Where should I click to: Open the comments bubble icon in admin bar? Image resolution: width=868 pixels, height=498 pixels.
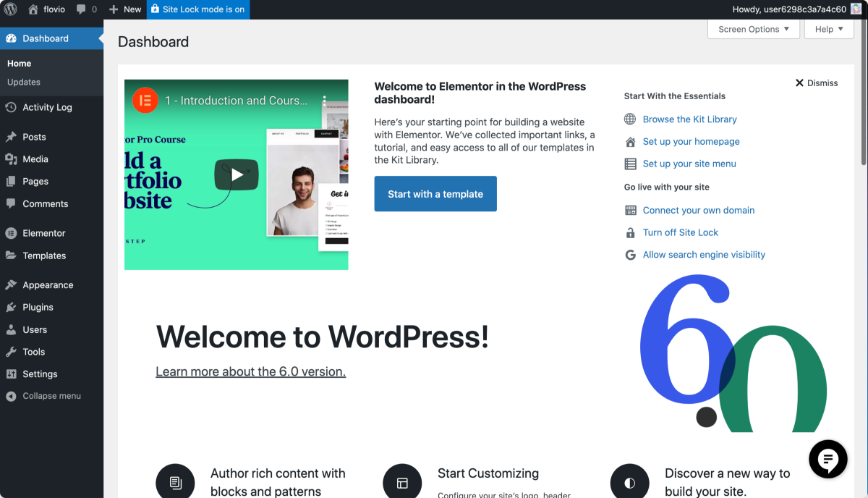[x=81, y=9]
